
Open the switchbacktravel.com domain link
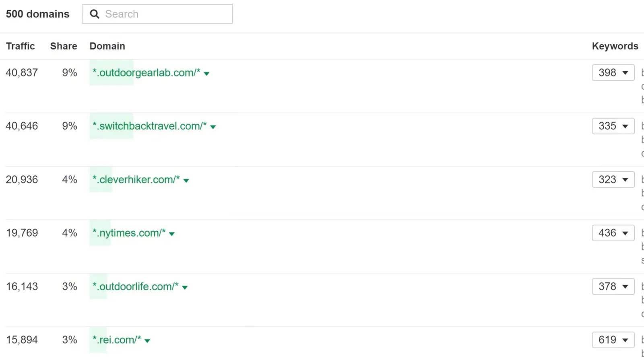[x=149, y=126]
